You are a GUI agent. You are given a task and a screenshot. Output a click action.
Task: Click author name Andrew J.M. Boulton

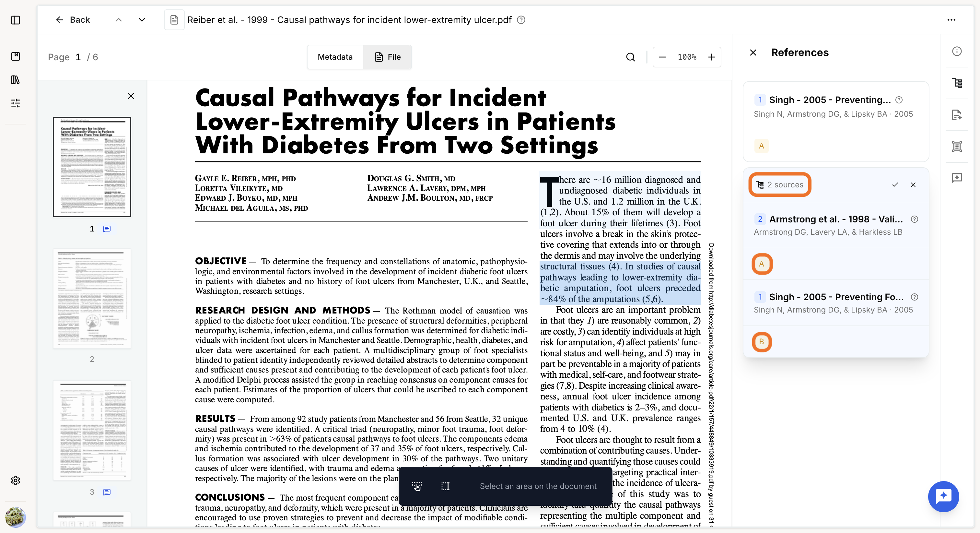(x=430, y=198)
